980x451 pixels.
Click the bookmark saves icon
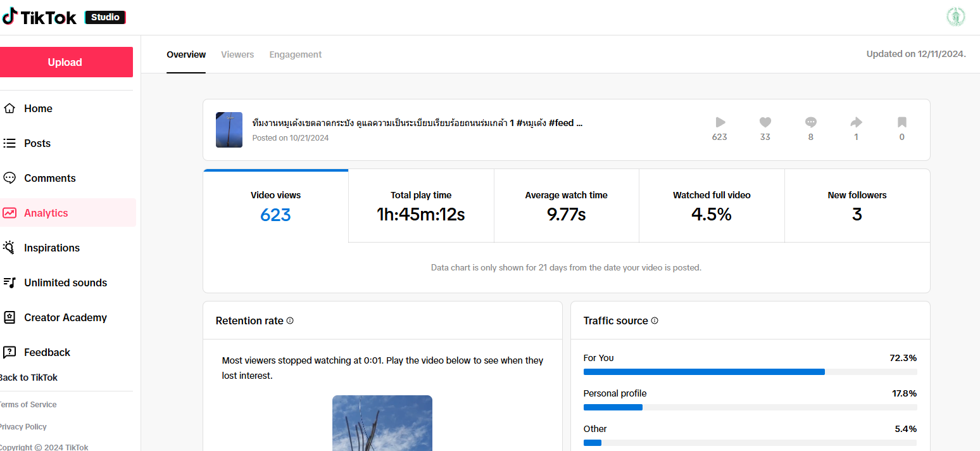point(902,122)
